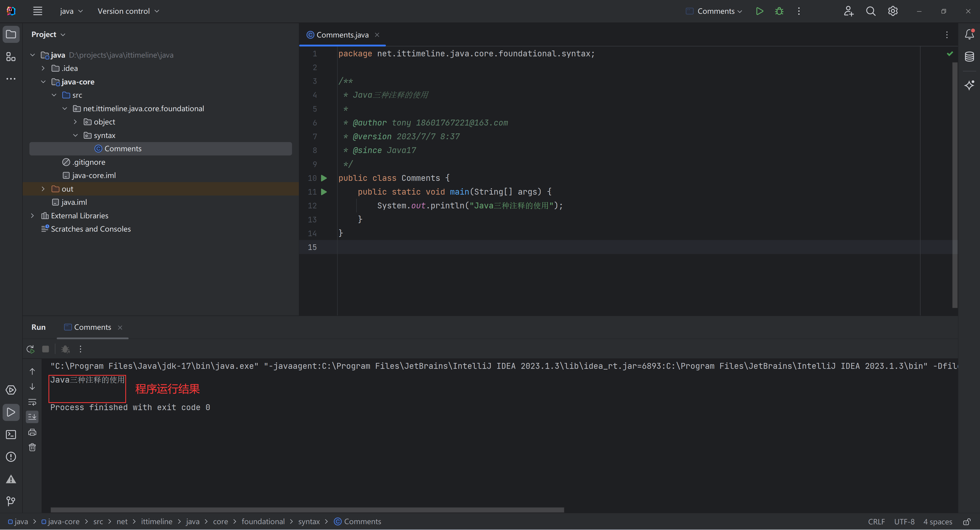The height and width of the screenshot is (530, 980).
Task: Open the Project tool window icon
Action: click(11, 34)
